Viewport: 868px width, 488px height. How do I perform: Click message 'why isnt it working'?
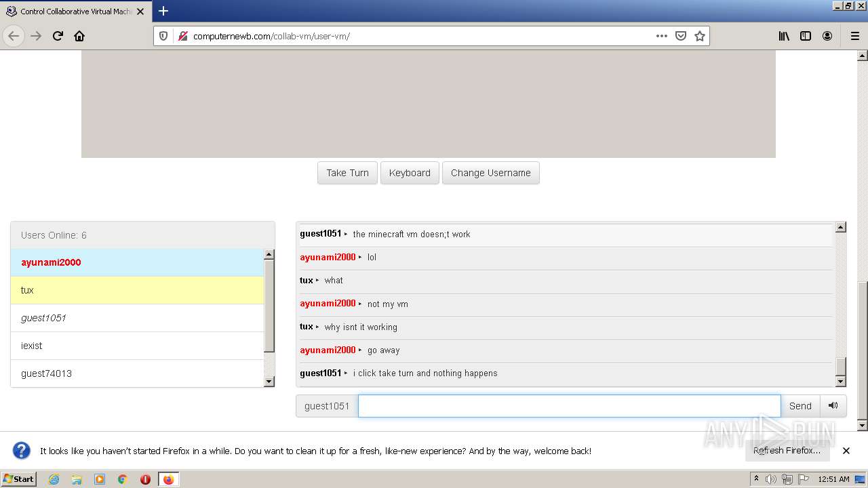[x=361, y=327]
